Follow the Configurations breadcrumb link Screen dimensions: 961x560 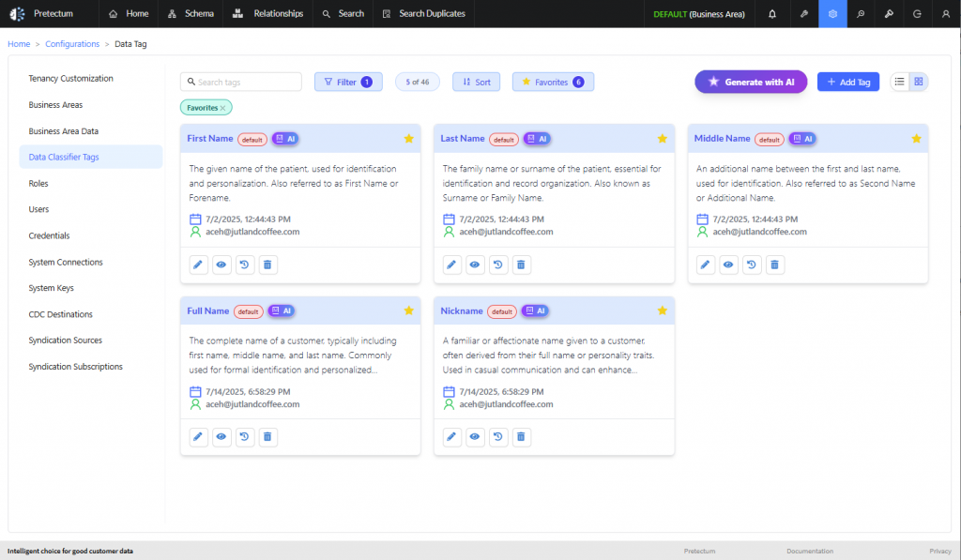[72, 44]
